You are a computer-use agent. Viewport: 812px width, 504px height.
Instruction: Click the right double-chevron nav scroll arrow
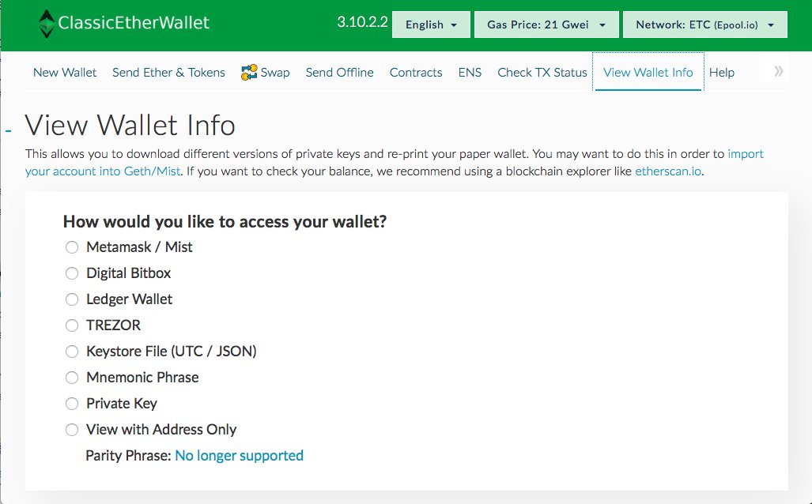[x=778, y=71]
